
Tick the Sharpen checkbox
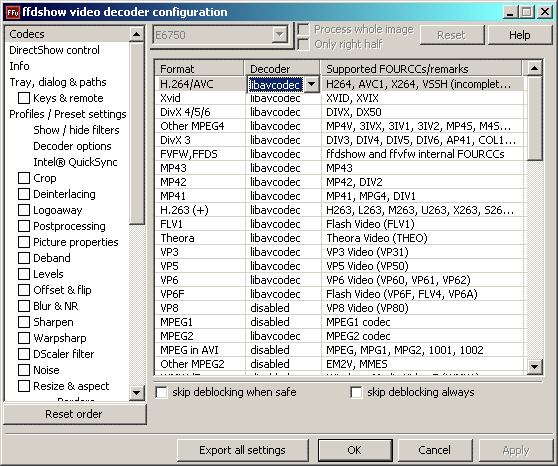tap(24, 322)
